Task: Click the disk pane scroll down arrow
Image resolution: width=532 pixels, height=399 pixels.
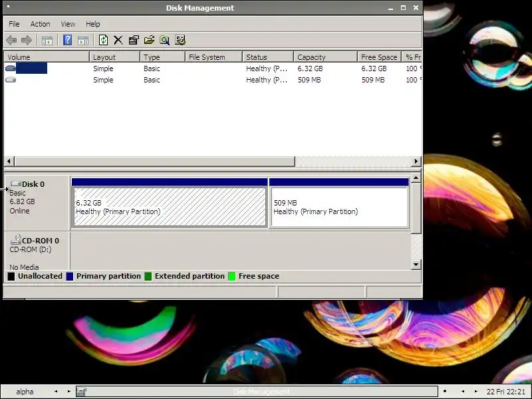Action: [416, 264]
